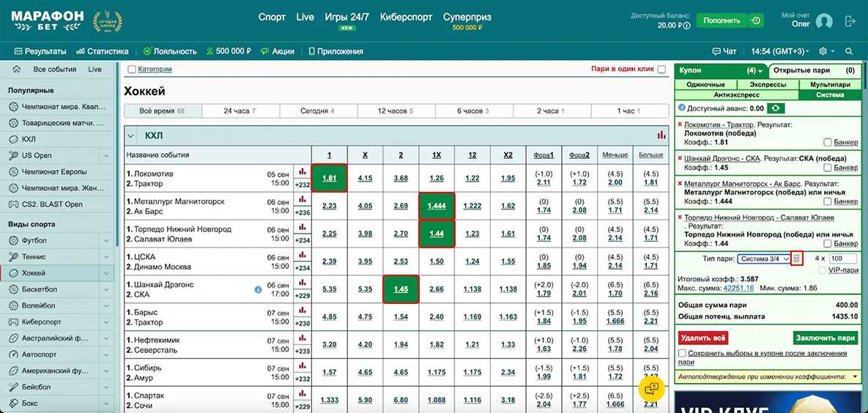Viewport: 868px width, 413px height.
Task: Remove Шанхай Дрэгонс - СКА selection from coupon
Action: (680, 158)
